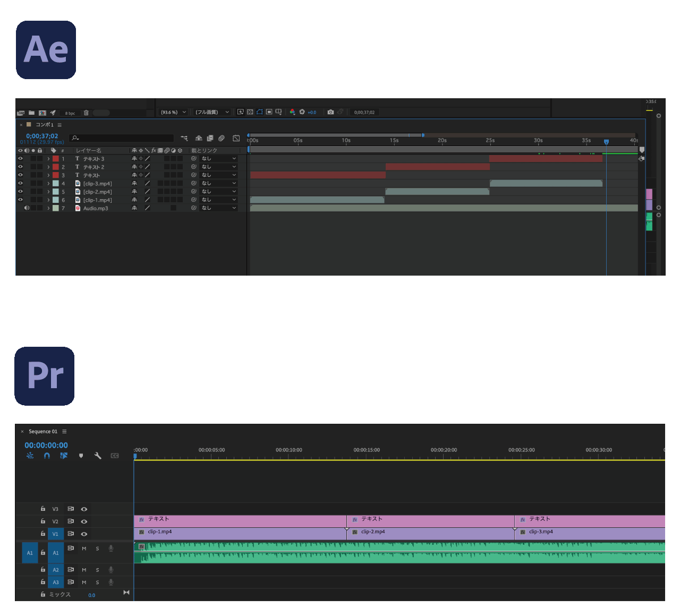Toggle the frame blending icon in the timeline header
The height and width of the screenshot is (616, 680).
(x=210, y=138)
